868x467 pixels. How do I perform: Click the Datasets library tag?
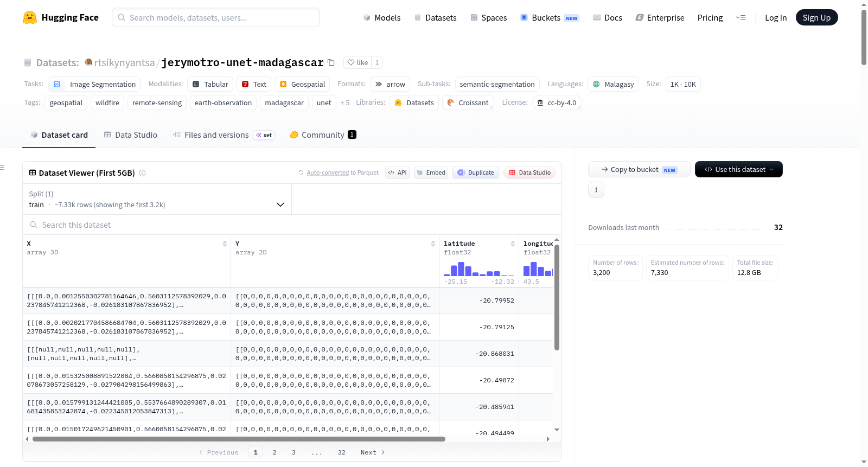click(414, 103)
